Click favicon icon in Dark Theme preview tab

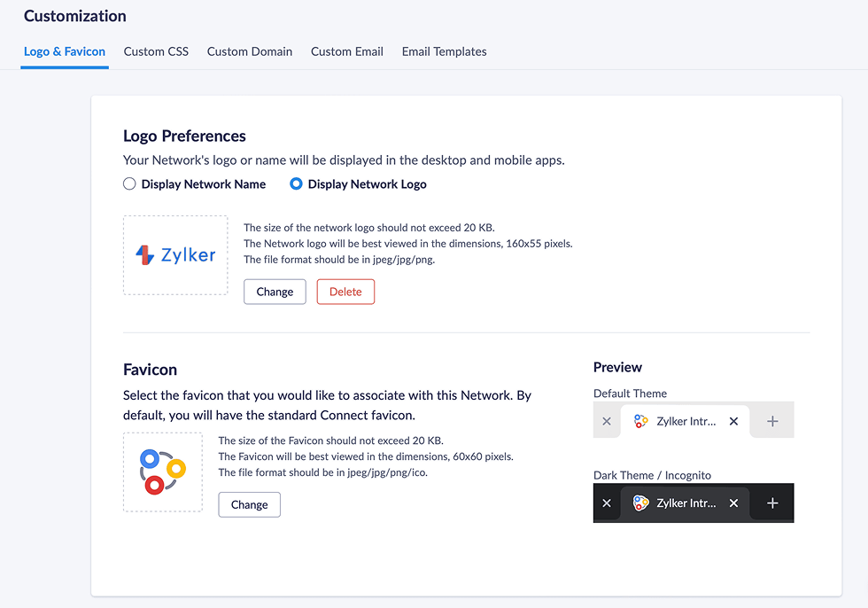point(641,503)
